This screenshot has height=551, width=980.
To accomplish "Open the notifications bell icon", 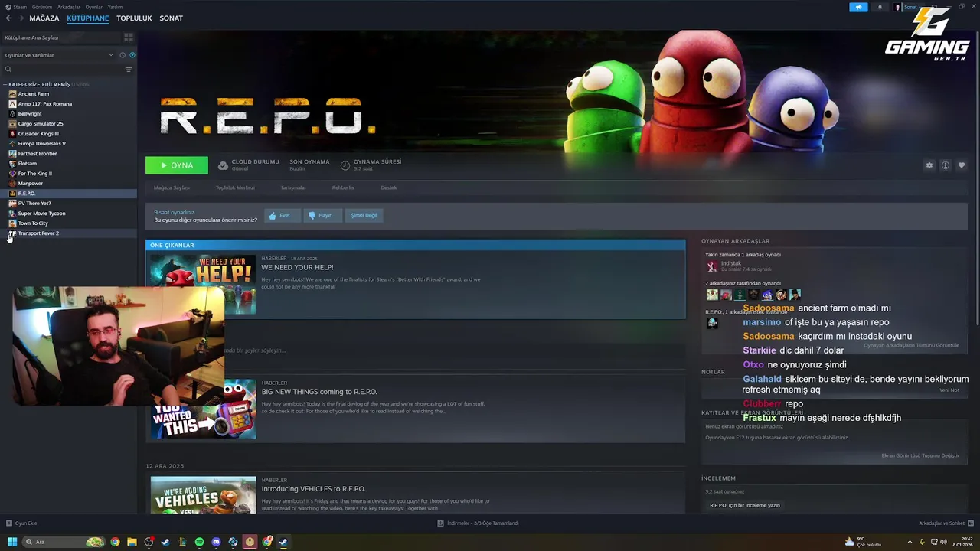I will 879,7.
